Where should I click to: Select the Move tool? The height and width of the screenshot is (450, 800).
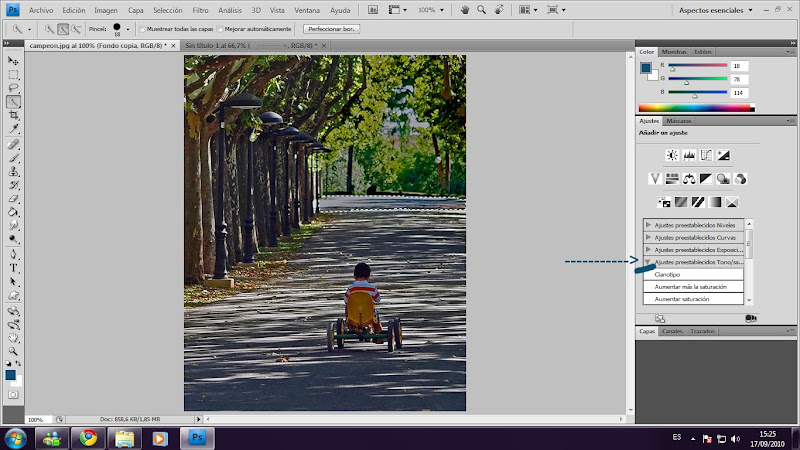pyautogui.click(x=14, y=60)
